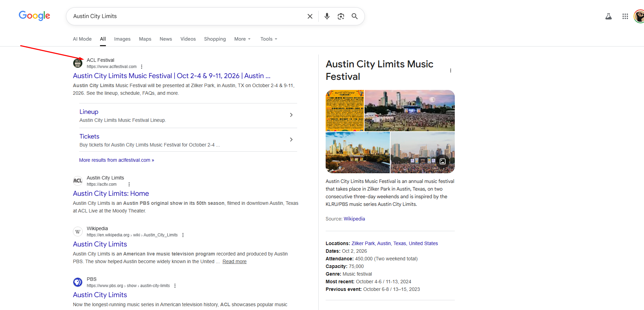Image resolution: width=644 pixels, height=310 pixels.
Task: Open more options for Wikipedia result
Action: tap(183, 235)
